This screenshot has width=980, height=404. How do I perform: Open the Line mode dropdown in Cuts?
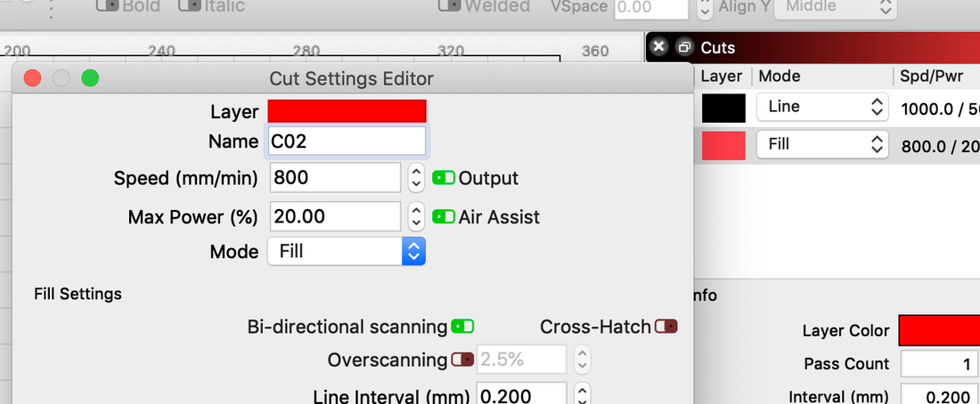click(x=822, y=107)
